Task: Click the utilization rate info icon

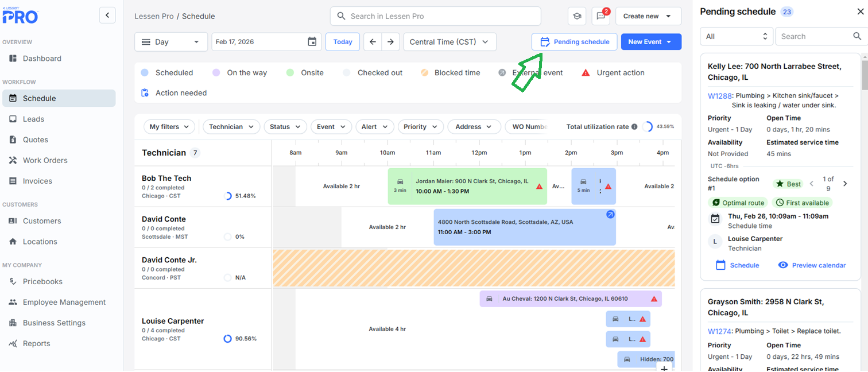Action: [x=634, y=127]
